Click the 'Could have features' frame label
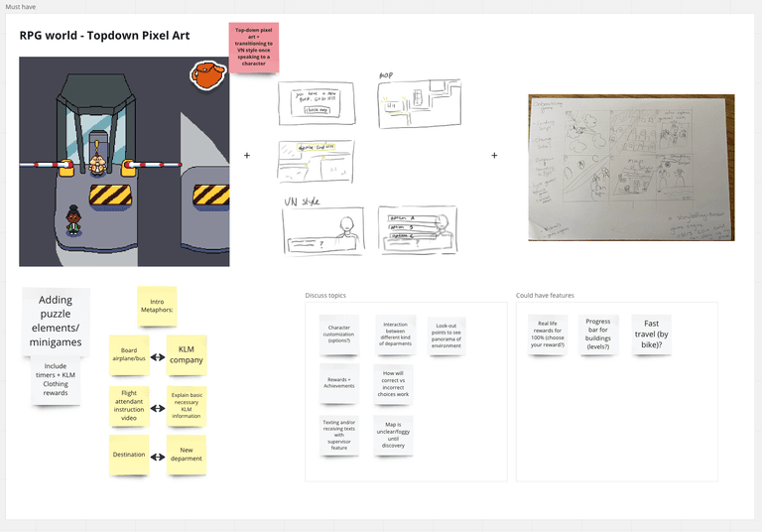The height and width of the screenshot is (532, 762). tap(545, 295)
